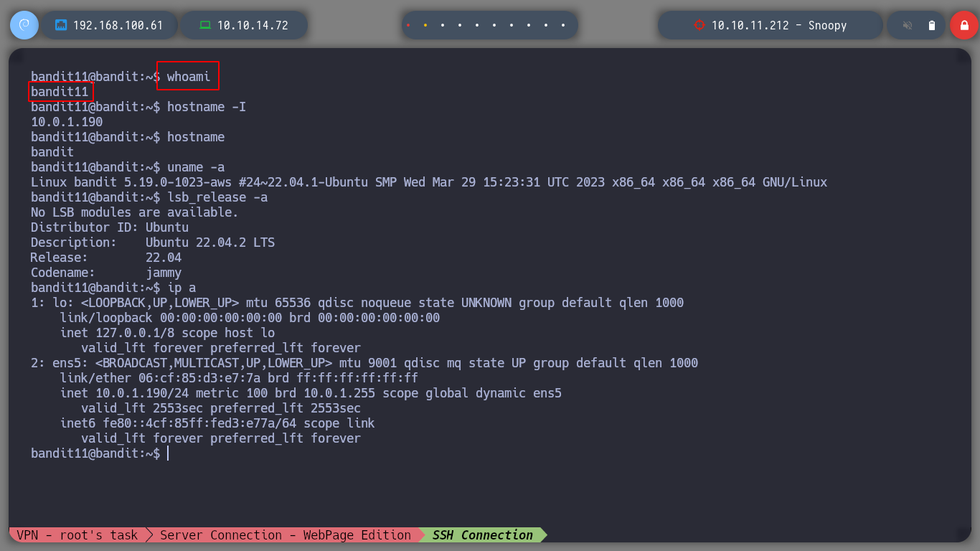Switch to the yellow workspace dot
The image size is (980, 551).
coord(425,25)
